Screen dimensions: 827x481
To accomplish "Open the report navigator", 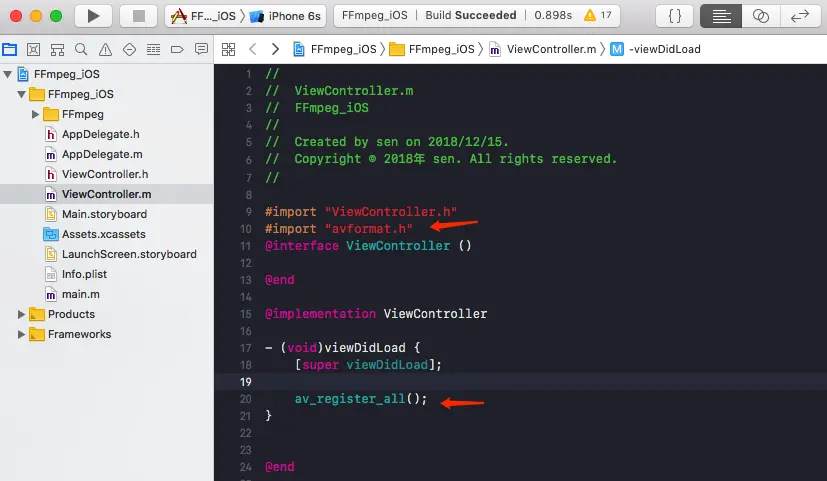I will click(x=201, y=50).
